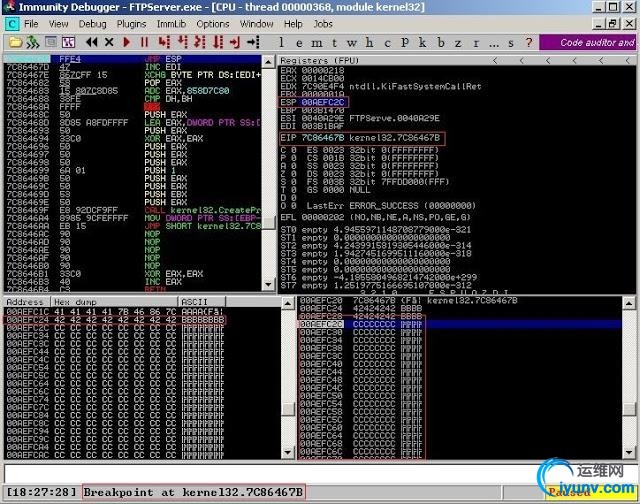The height and width of the screenshot is (504, 640).
Task: Click the Step over icon
Action: [x=182, y=42]
